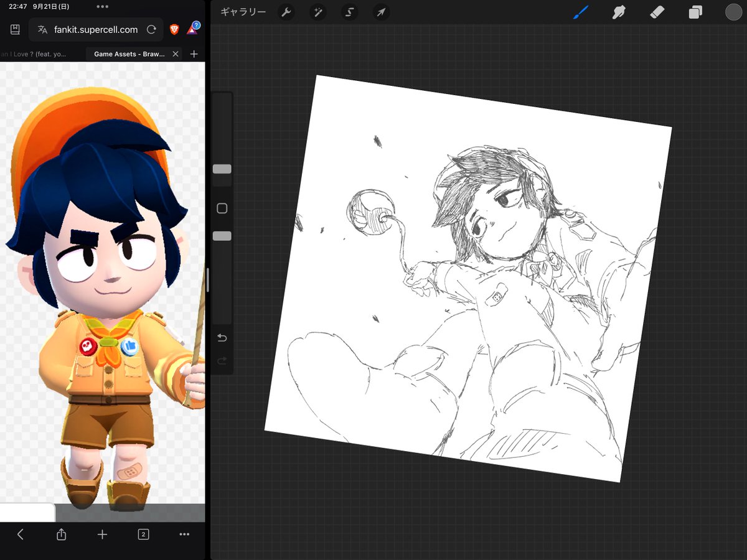Open the Layers panel
747x560 pixels.
pos(695,12)
